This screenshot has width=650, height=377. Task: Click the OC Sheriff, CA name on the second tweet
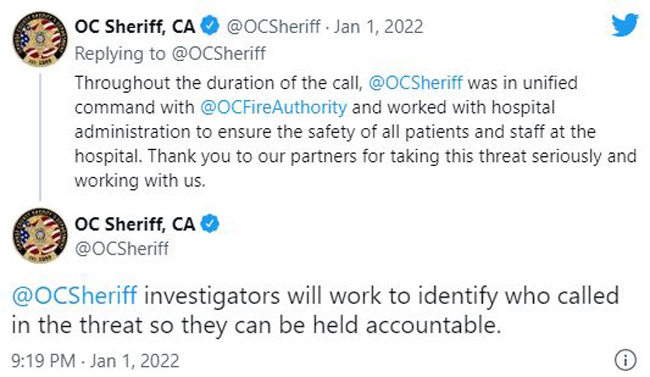[135, 224]
